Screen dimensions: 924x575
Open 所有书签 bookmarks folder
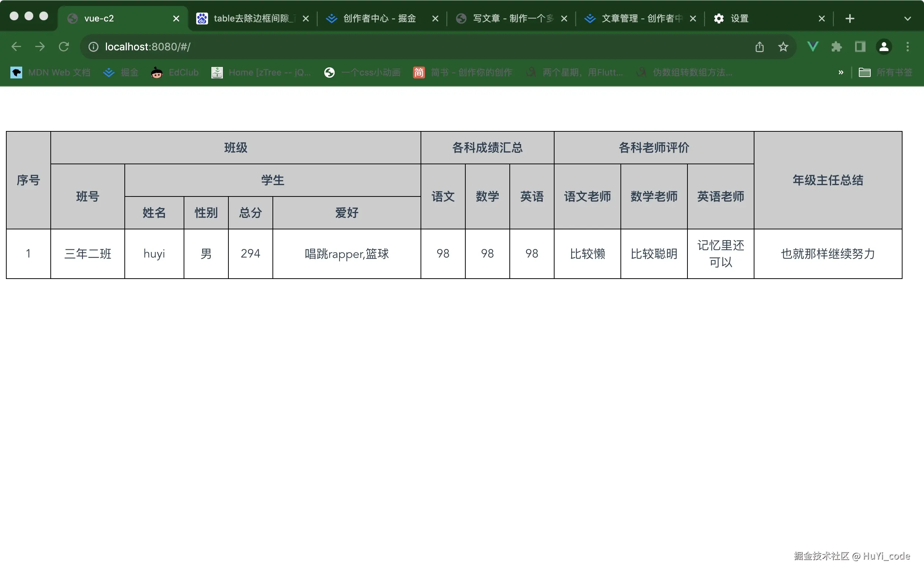tap(885, 72)
